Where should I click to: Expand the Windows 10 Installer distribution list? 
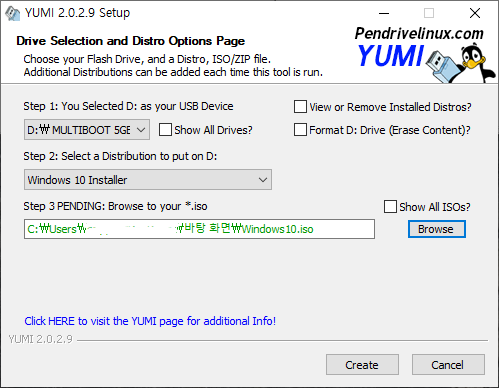148,180
